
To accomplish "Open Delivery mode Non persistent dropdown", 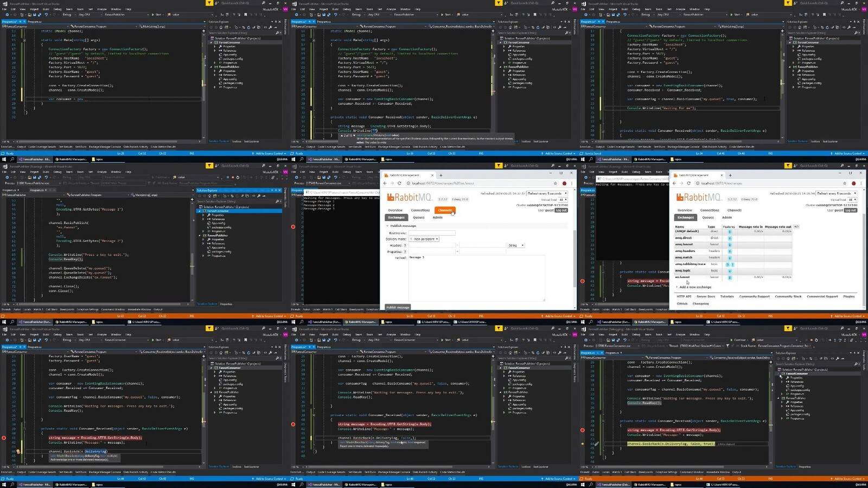I will [424, 239].
